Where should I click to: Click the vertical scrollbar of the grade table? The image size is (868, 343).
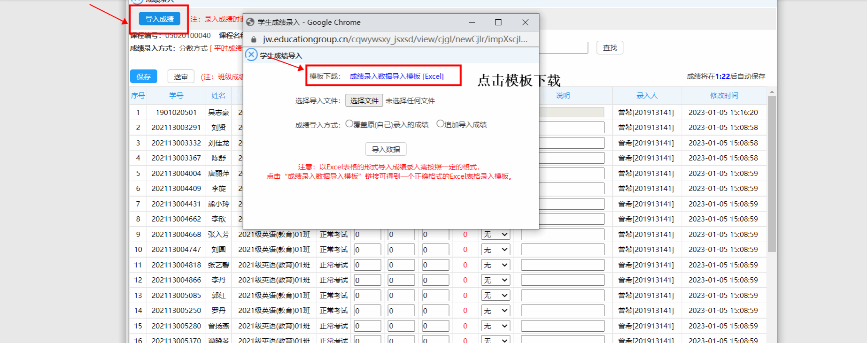(x=772, y=174)
